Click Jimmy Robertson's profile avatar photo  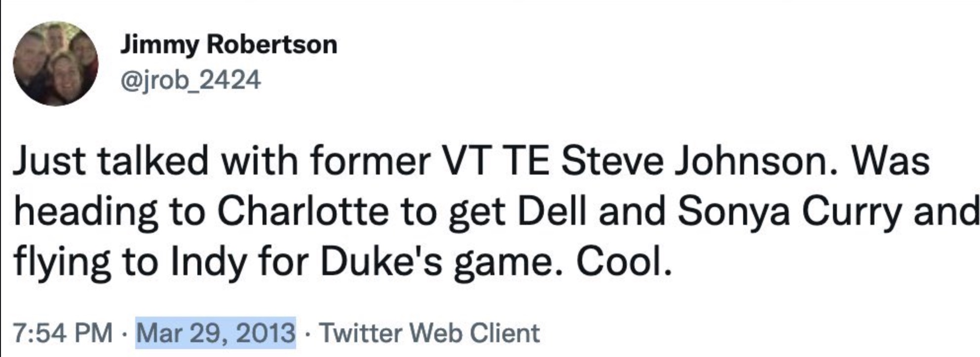(55, 64)
